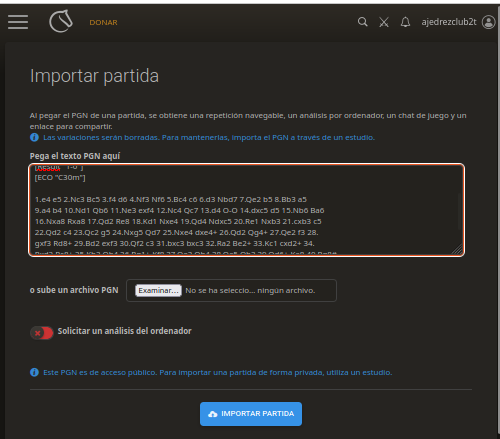Click inside the PGN text area
500x439 pixels.
247,210
